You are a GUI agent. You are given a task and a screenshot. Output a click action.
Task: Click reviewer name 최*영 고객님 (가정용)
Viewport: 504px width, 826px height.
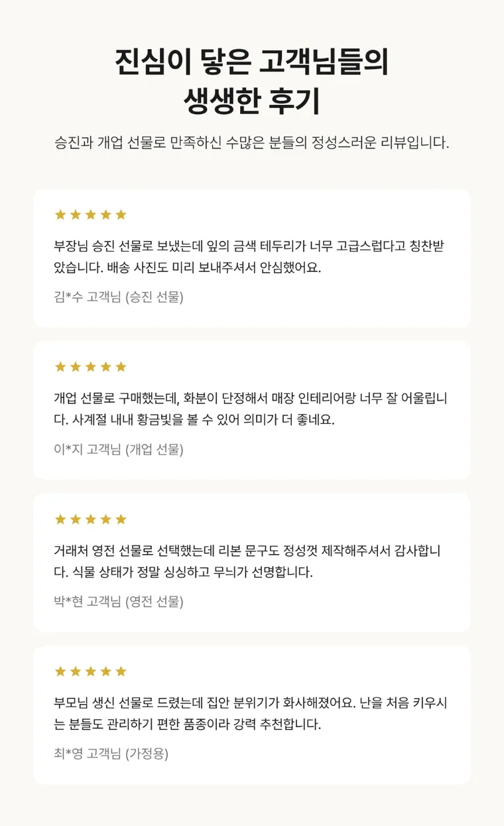tap(111, 754)
